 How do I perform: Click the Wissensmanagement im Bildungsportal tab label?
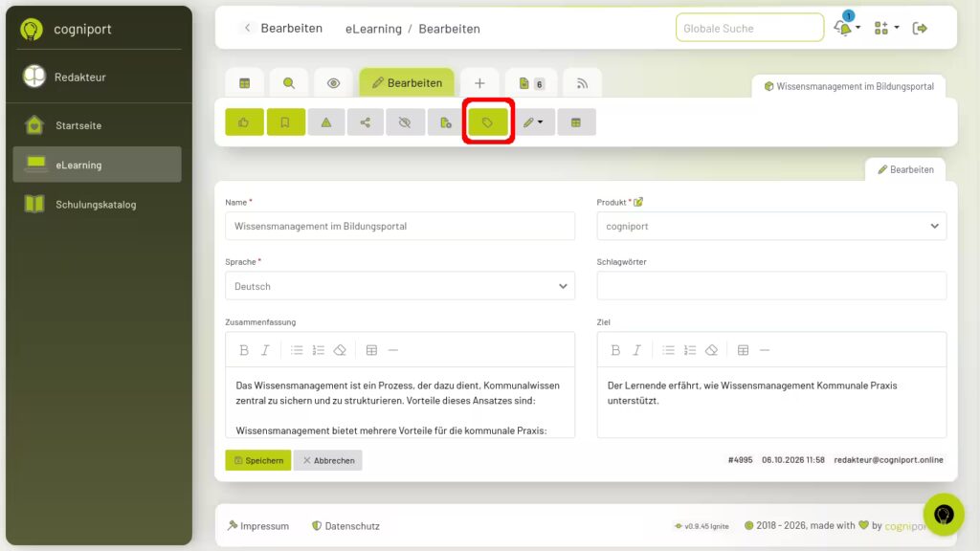point(849,86)
